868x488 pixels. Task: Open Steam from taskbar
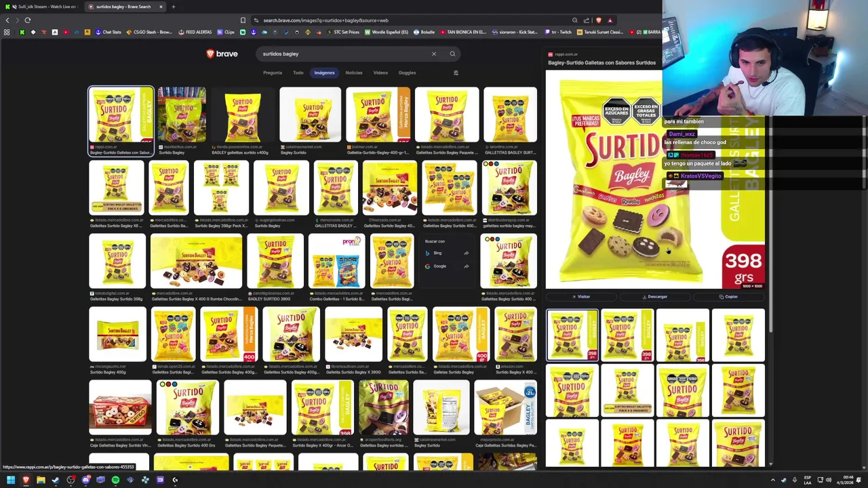56,480
